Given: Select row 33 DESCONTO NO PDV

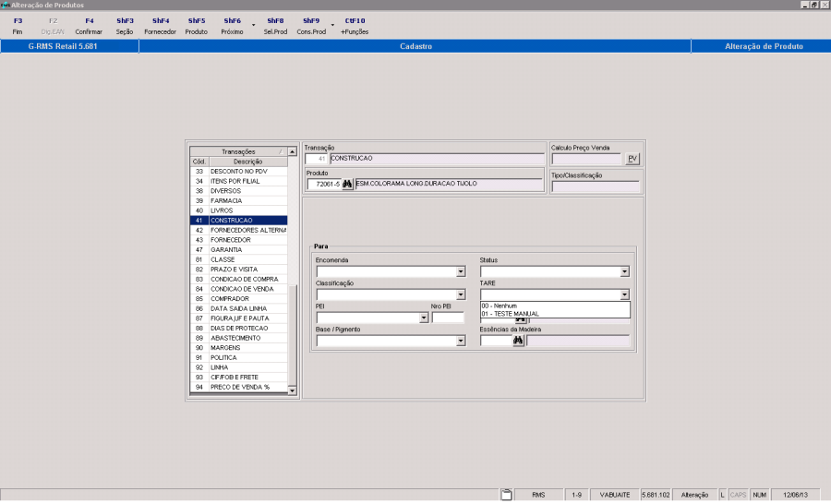Looking at the screenshot, I should (x=238, y=171).
